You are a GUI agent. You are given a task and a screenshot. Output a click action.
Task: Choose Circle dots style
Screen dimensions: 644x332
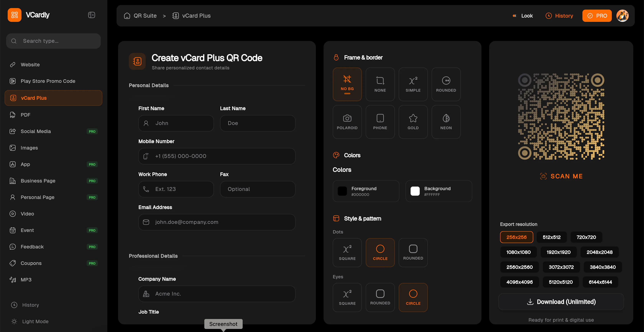coord(380,252)
